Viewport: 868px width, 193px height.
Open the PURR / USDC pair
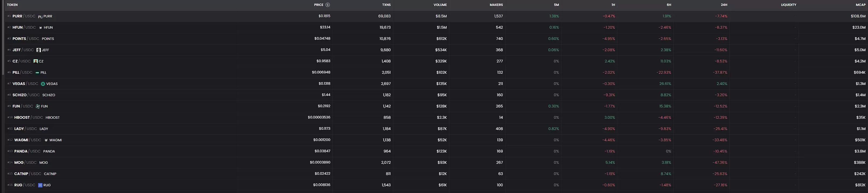pyautogui.click(x=24, y=16)
